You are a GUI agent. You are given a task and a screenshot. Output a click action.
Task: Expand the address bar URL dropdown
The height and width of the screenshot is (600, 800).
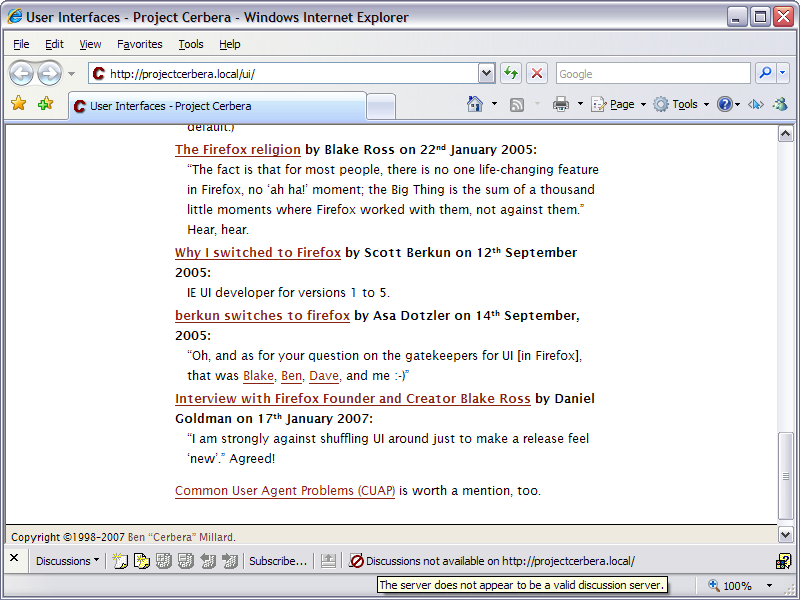487,73
